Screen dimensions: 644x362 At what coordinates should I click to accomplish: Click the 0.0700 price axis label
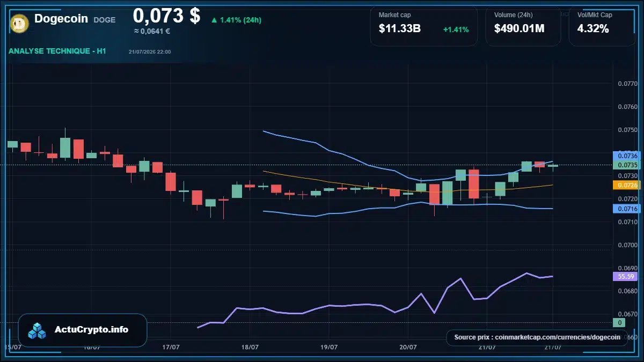[627, 245]
